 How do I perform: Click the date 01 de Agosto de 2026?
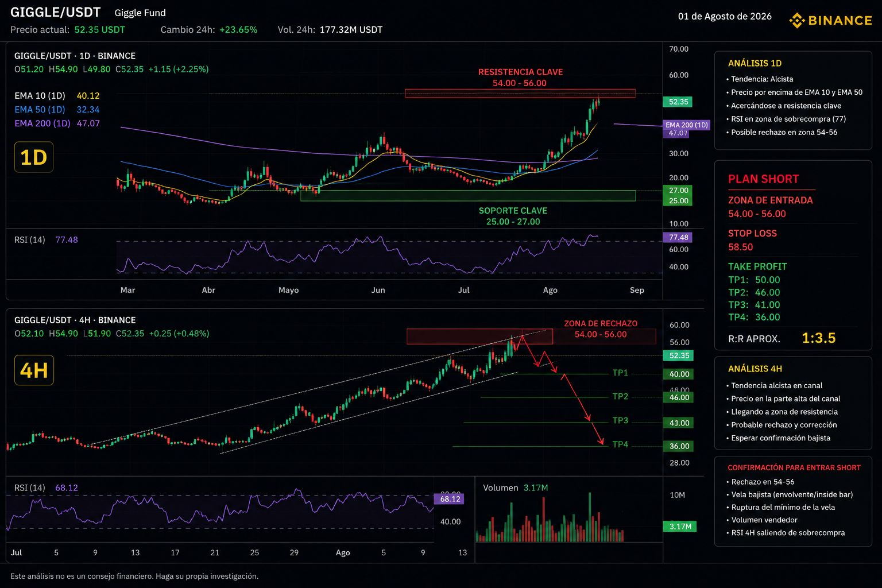[x=725, y=16]
